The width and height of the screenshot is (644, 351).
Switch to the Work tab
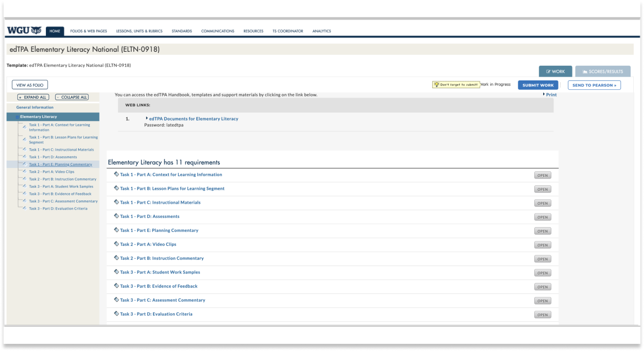pos(555,71)
